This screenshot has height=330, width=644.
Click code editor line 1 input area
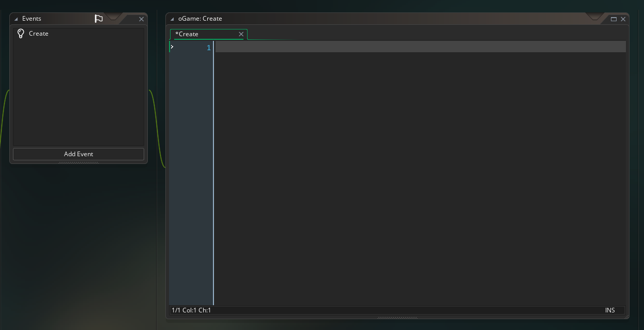pos(420,47)
